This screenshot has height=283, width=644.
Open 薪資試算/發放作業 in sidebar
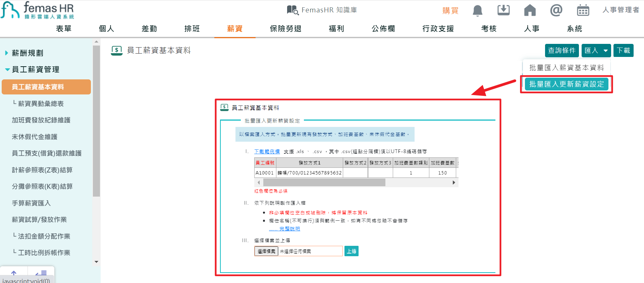pos(39,219)
